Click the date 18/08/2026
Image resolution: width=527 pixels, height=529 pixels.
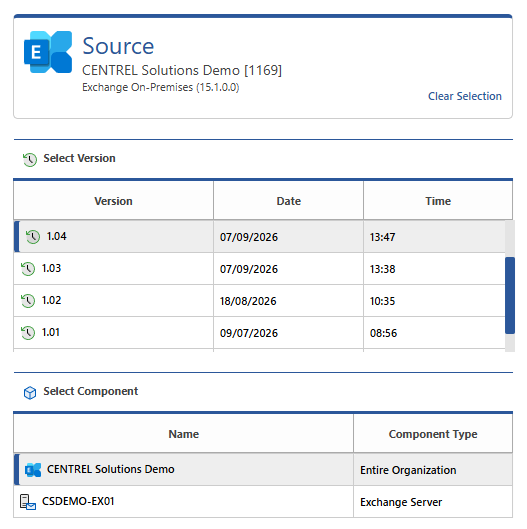pos(248,301)
